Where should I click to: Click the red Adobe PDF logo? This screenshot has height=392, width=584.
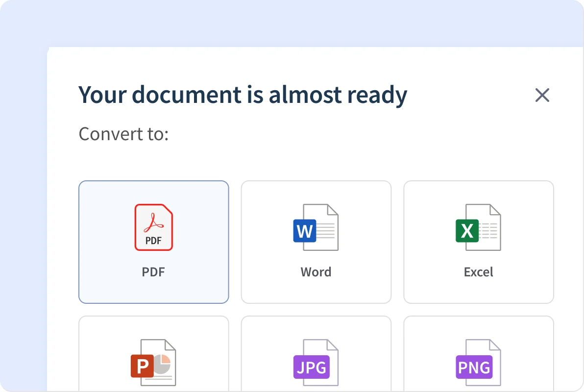tap(153, 220)
